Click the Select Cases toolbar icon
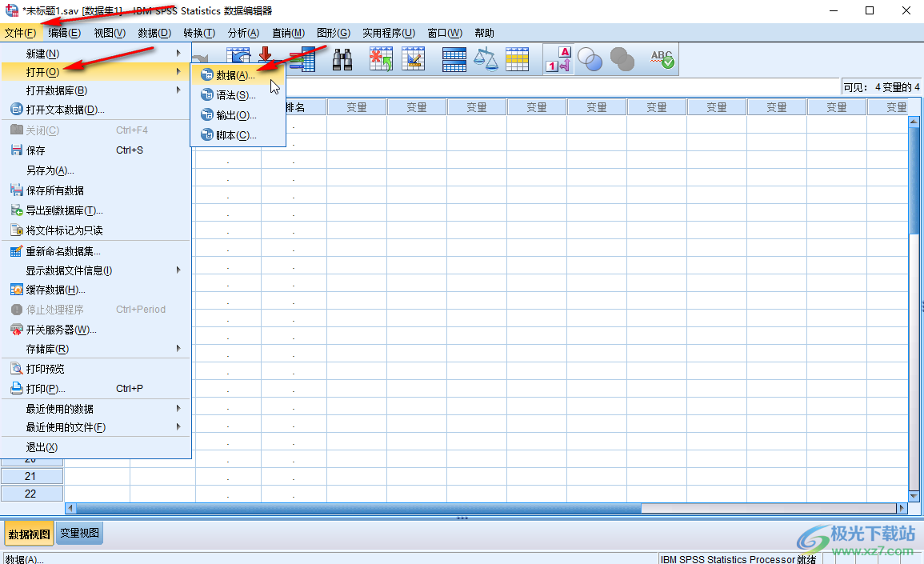The height and width of the screenshot is (564, 924). coord(517,59)
